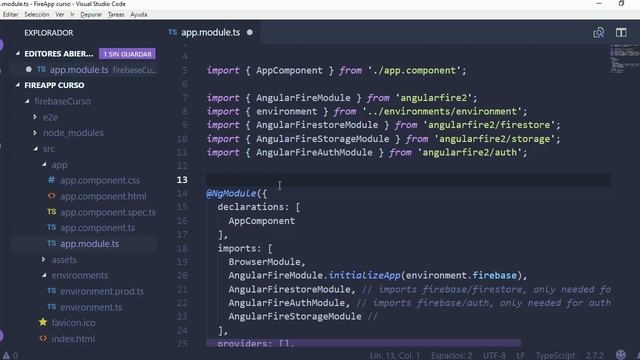Click './app.component' import path
The image size is (640, 360).
point(414,70)
